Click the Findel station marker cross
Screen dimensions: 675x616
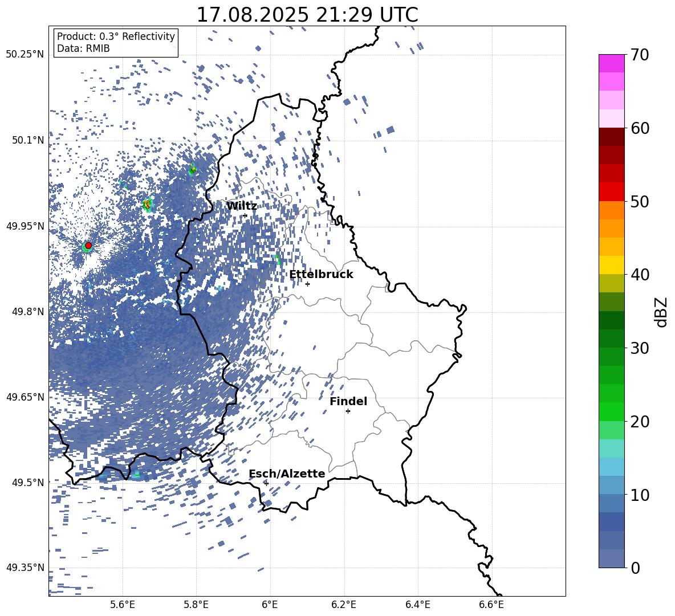(348, 411)
